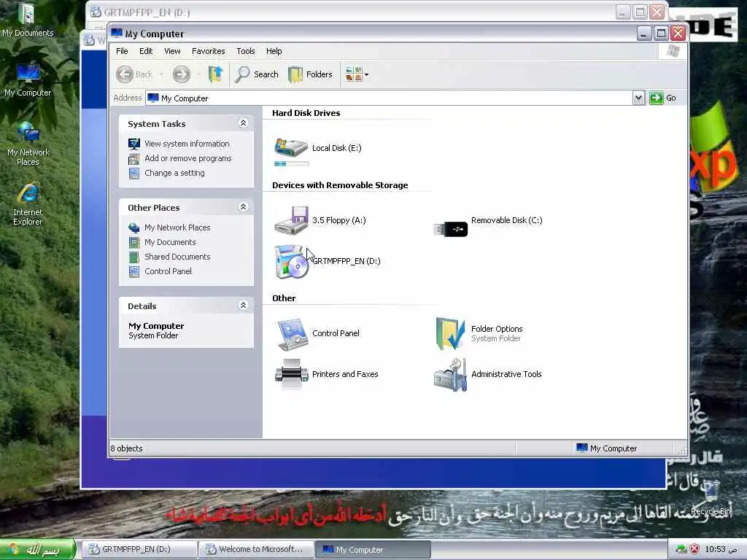747x560 pixels.
Task: Click the Start button
Action: pyautogui.click(x=38, y=550)
